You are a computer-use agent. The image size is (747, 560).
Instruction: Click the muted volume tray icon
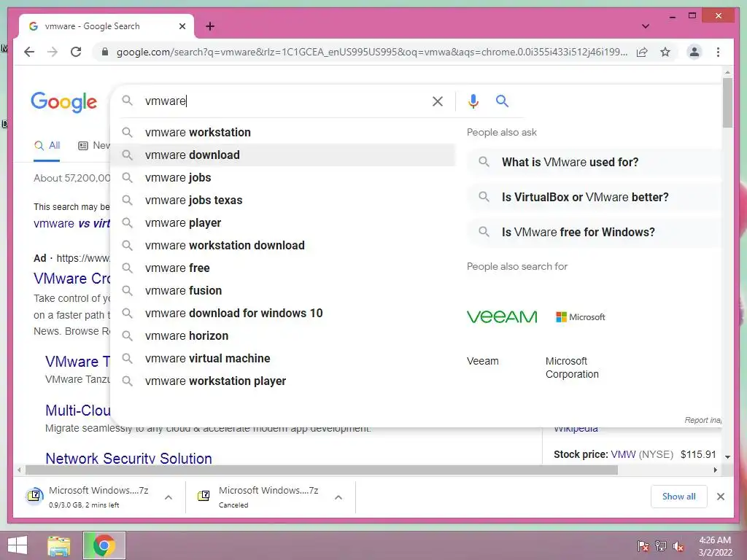(678, 545)
